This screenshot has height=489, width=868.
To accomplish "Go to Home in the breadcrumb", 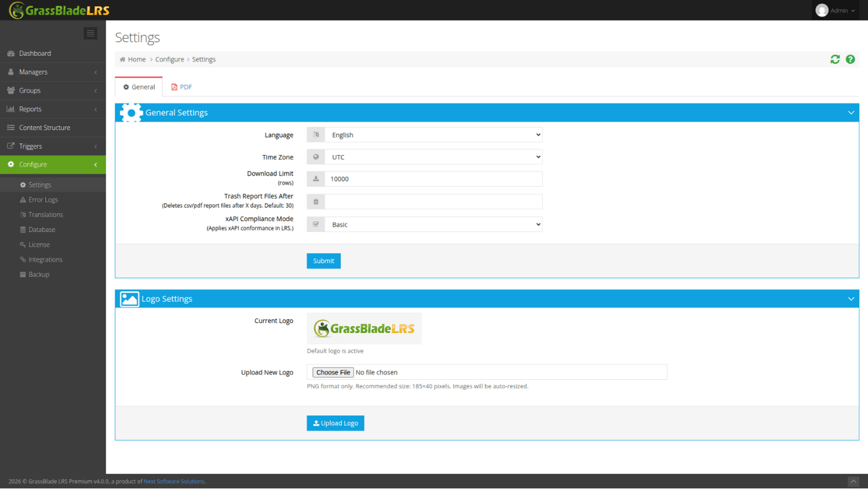I will click(137, 59).
